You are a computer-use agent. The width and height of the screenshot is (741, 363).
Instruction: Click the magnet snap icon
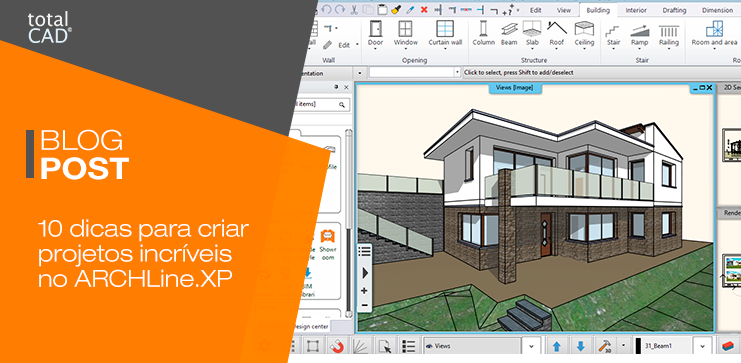coord(337,346)
